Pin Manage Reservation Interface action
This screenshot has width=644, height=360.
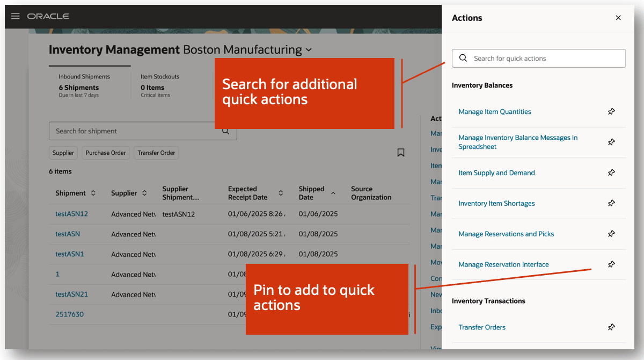click(x=611, y=264)
